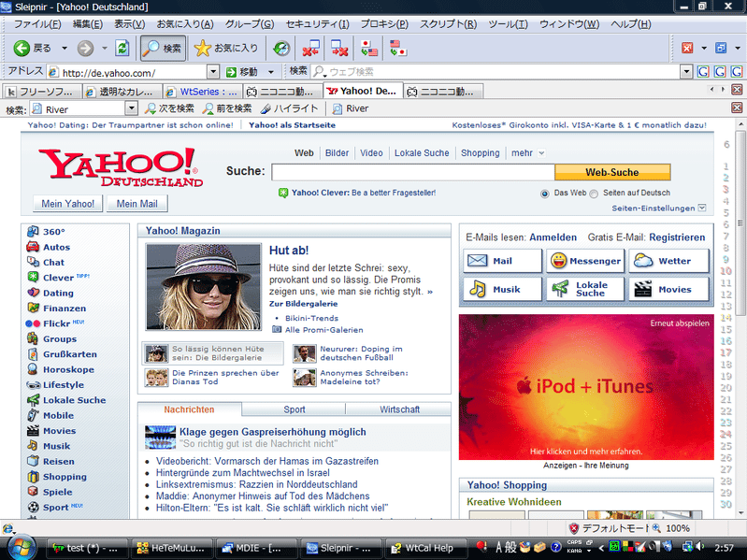This screenshot has height=560, width=747.
Task: Switch to MDIE window in taskbar
Action: 256,548
